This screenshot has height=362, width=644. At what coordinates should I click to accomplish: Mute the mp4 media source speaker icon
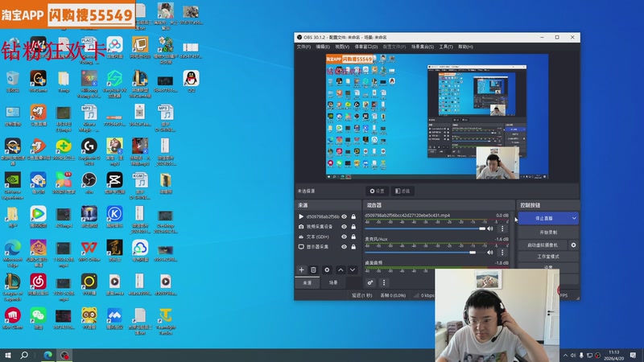(490, 228)
